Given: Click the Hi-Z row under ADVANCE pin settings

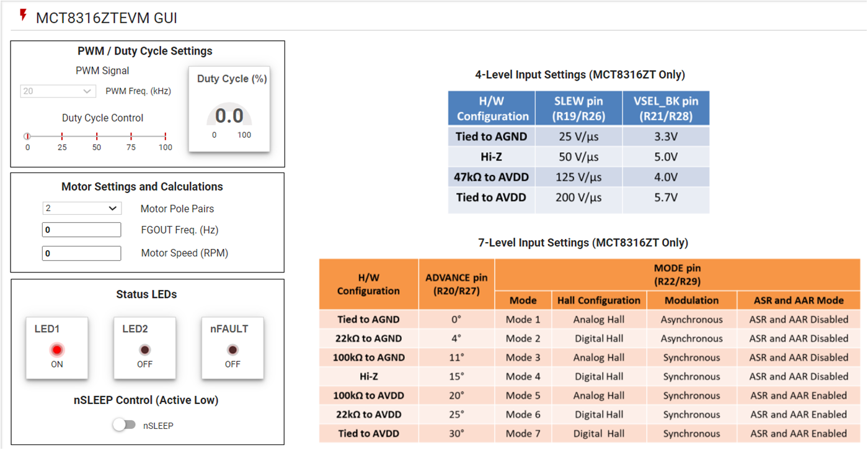Looking at the screenshot, I should [368, 376].
